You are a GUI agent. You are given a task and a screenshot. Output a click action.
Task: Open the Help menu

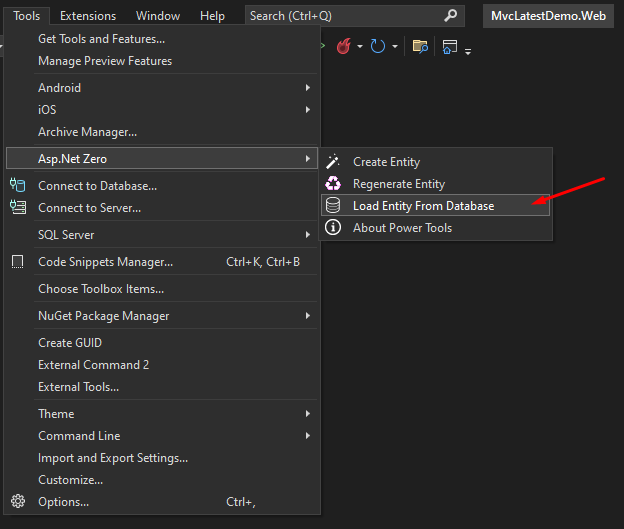click(x=213, y=16)
